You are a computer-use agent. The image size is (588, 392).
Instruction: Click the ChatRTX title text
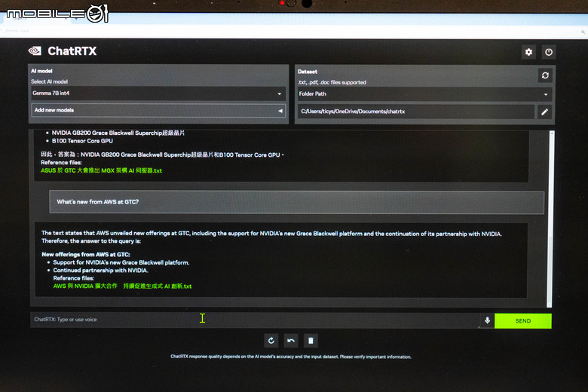click(72, 51)
